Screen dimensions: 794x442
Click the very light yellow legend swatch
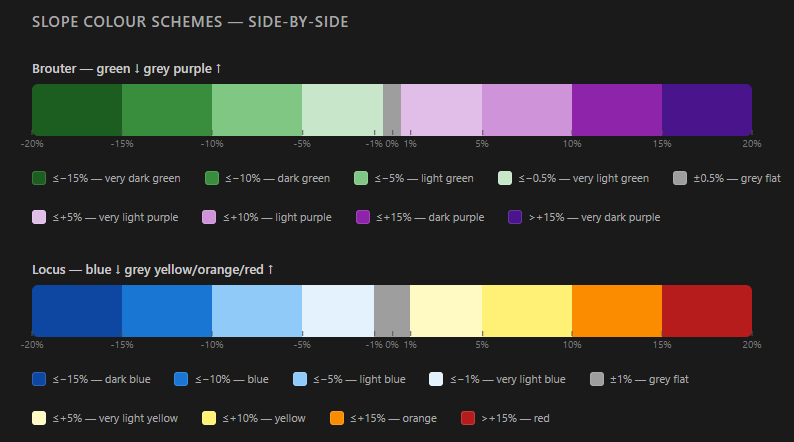[39, 418]
